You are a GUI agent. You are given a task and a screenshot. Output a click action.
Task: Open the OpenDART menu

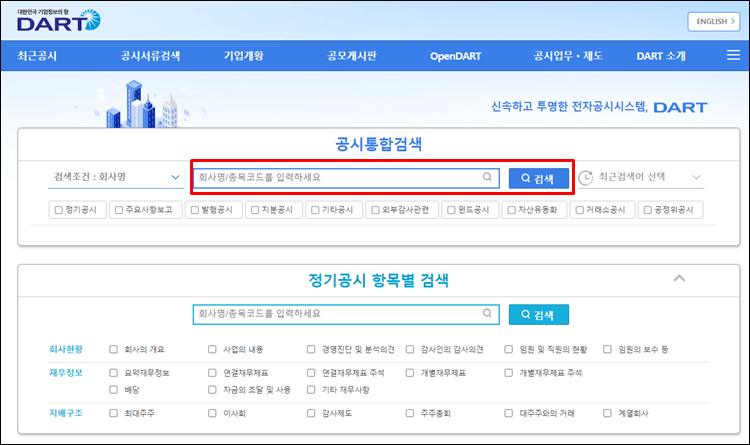(455, 56)
